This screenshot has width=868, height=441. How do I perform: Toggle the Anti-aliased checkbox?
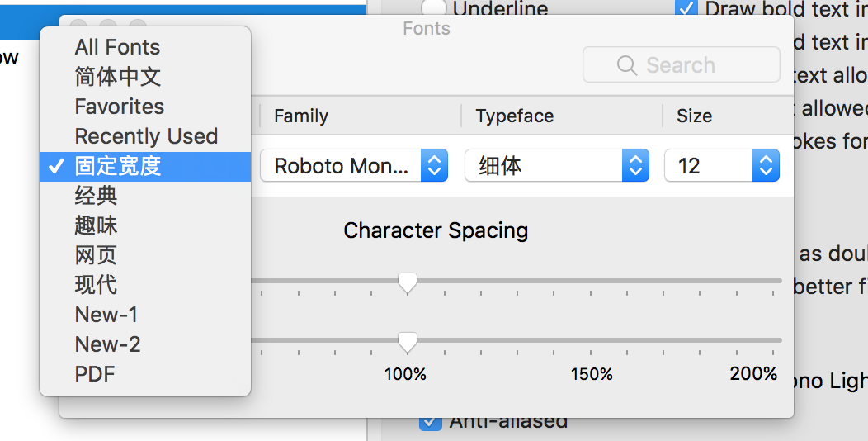coord(430,422)
